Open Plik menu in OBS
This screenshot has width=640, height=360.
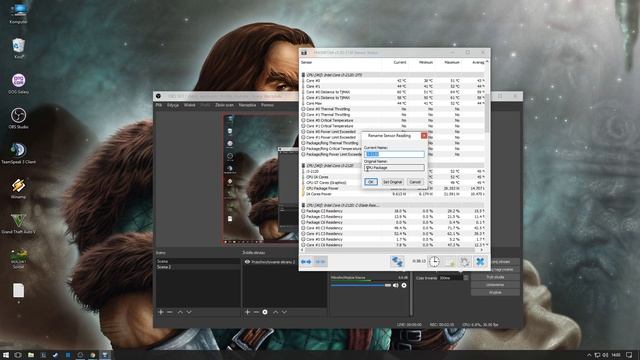(159, 105)
